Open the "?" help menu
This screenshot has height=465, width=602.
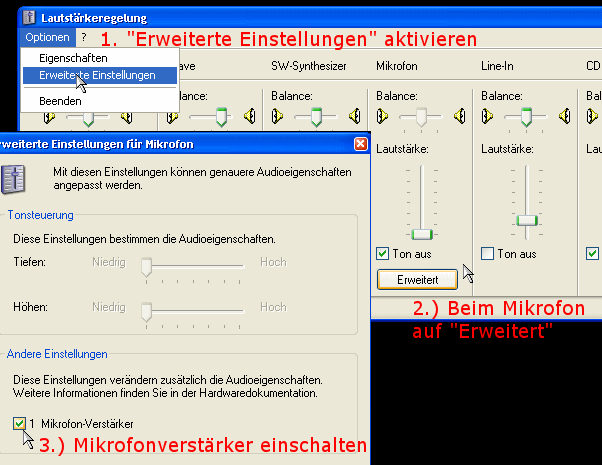point(84,37)
